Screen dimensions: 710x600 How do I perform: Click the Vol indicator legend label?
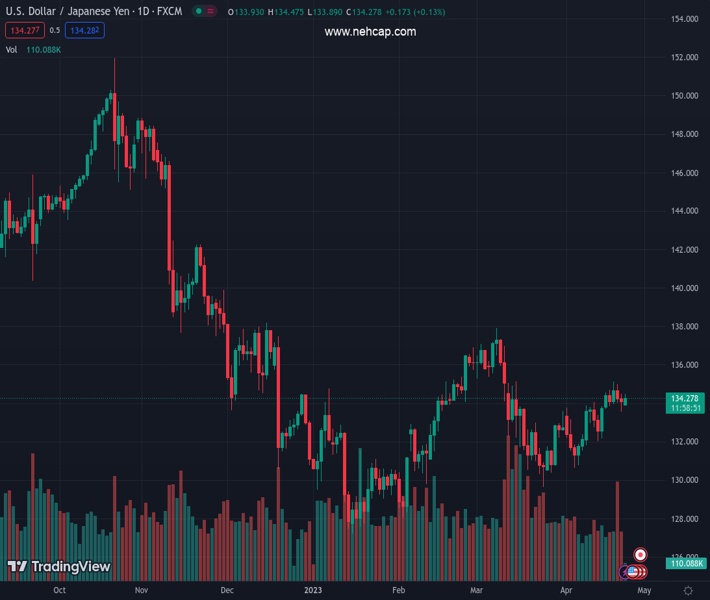[11, 50]
